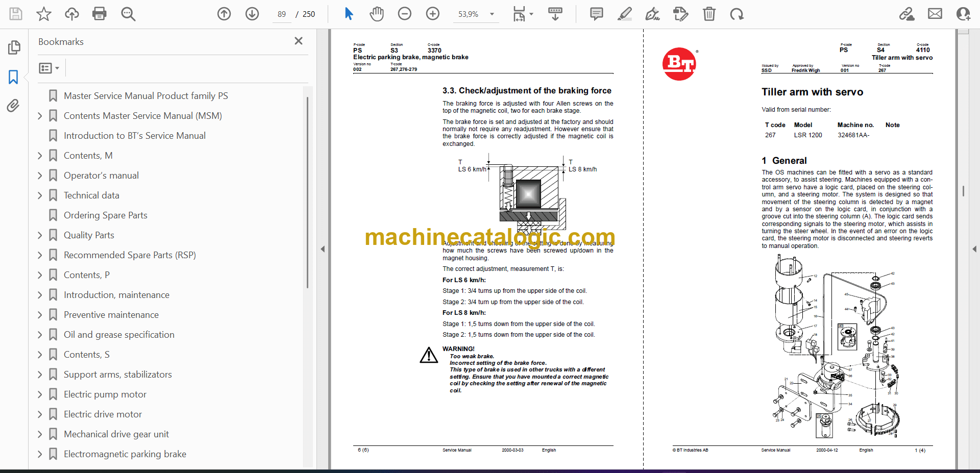Add a sticky note comment
This screenshot has width=980, height=473.
point(596,14)
